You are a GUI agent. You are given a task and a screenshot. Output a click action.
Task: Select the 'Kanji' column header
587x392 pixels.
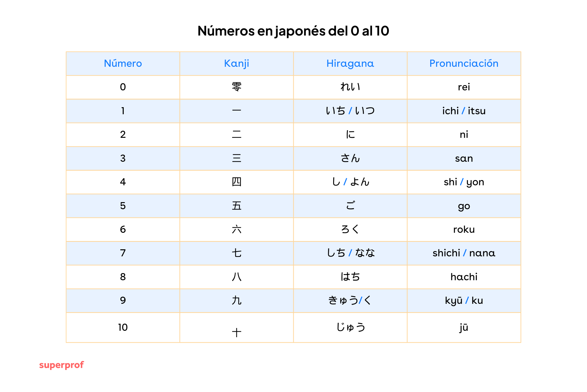pos(236,63)
